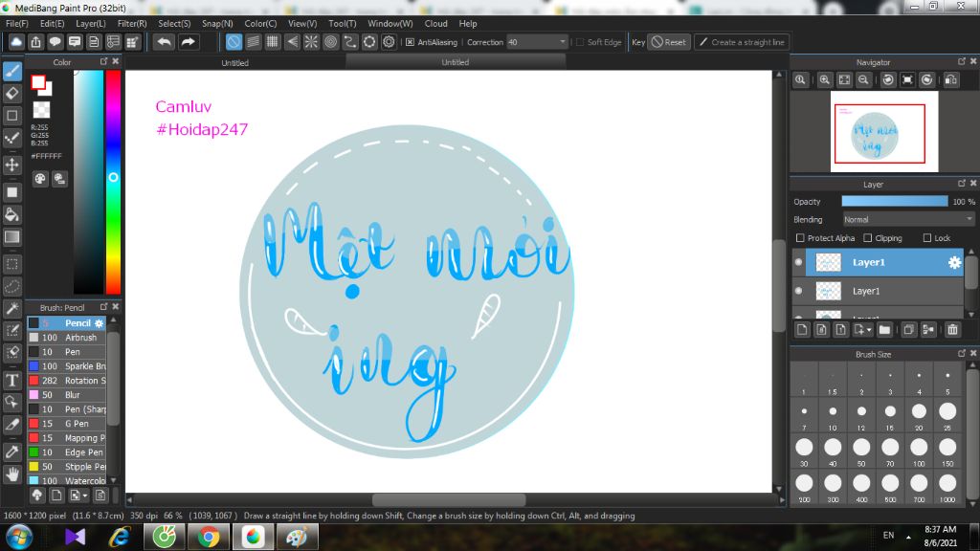This screenshot has height=551, width=980.
Task: Select the Gradient tool
Action: [x=11, y=237]
